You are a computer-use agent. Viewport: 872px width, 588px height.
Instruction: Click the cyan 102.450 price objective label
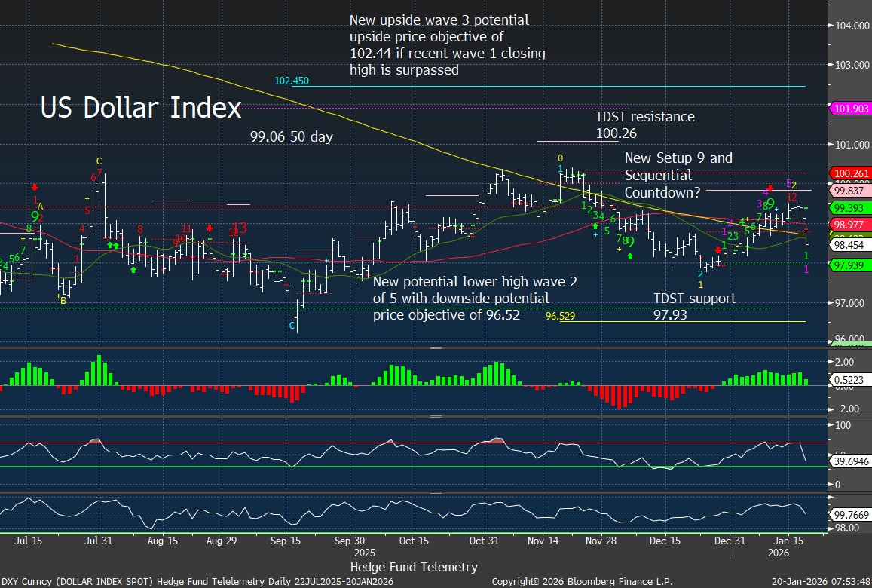point(292,81)
